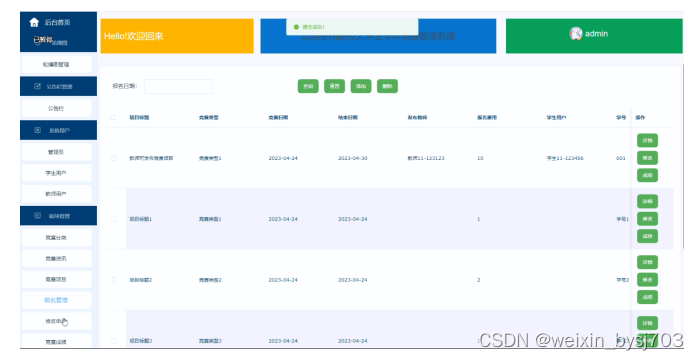Click the 报名费用 column header
This screenshot has height=360, width=699.
[x=487, y=118]
